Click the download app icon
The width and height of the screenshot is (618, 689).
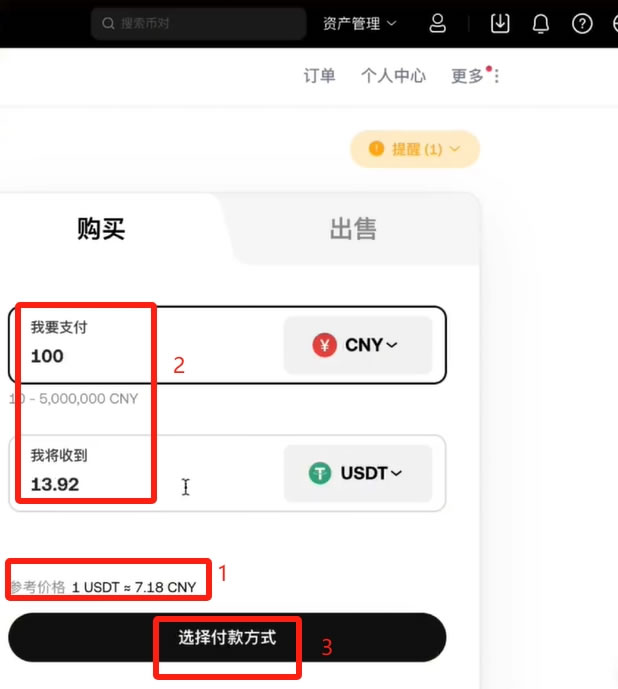[500, 23]
